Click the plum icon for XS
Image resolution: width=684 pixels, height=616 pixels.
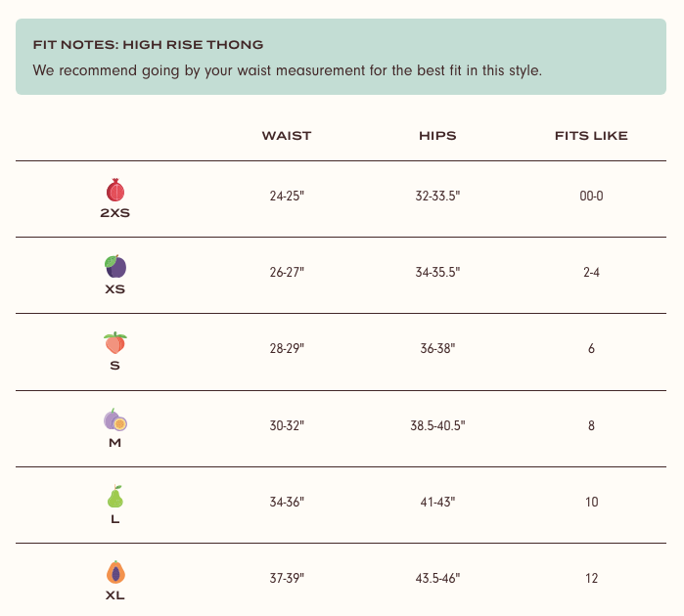(115, 266)
